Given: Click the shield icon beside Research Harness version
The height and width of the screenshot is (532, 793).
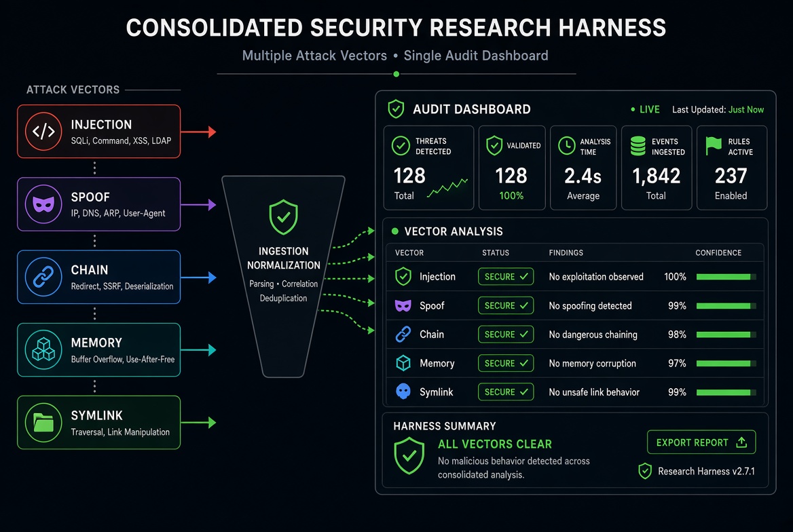Looking at the screenshot, I should pos(645,472).
